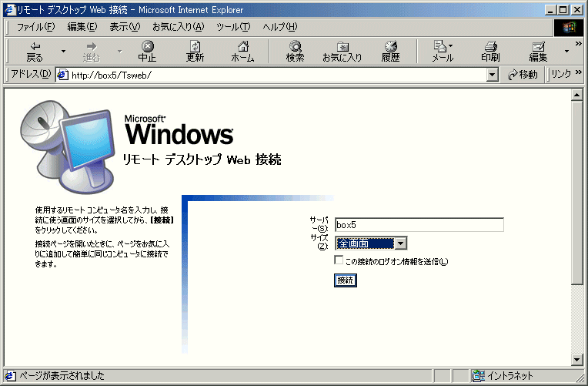The image size is (588, 386).
Task: Open the 編集(E) menu
Action: point(82,27)
